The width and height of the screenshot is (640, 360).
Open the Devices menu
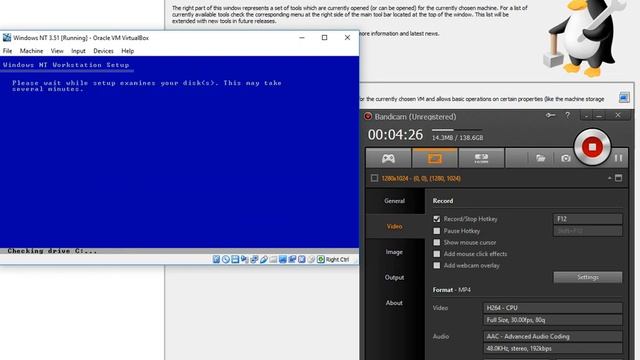pyautogui.click(x=103, y=51)
